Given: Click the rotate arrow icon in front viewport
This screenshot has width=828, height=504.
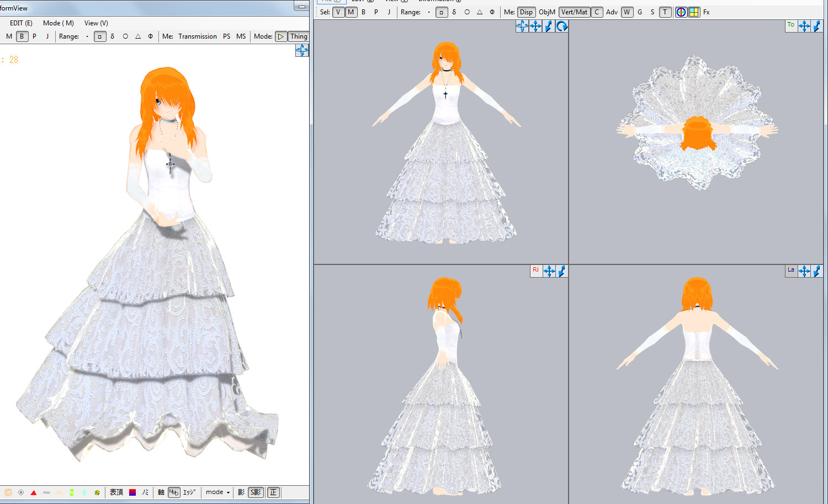Looking at the screenshot, I should pos(562,26).
